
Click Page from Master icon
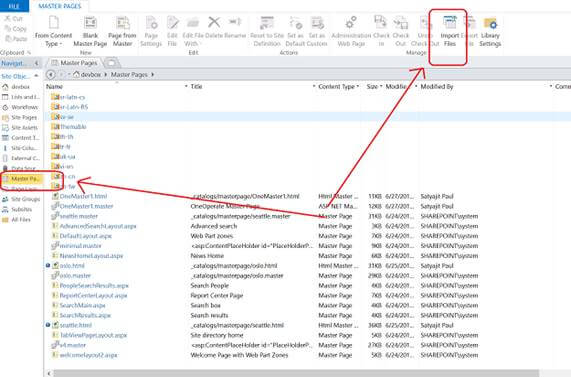[x=122, y=23]
